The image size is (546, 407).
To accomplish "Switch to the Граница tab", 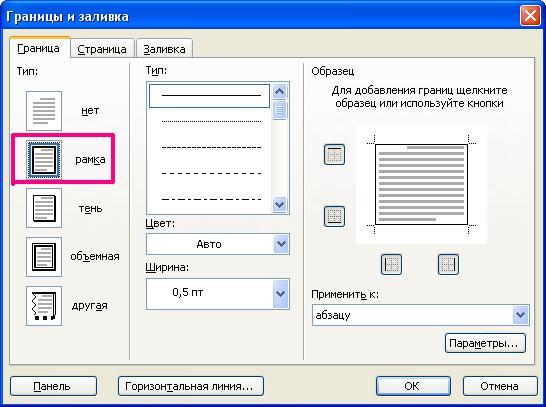I will (39, 48).
